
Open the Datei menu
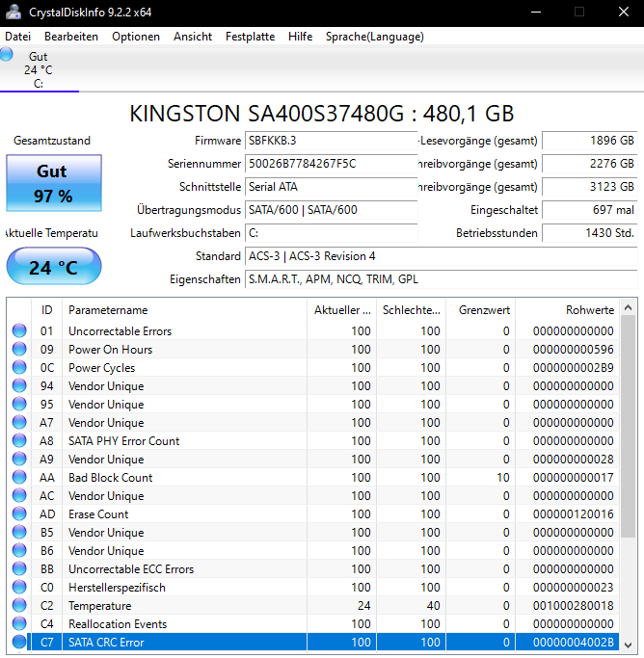point(17,37)
